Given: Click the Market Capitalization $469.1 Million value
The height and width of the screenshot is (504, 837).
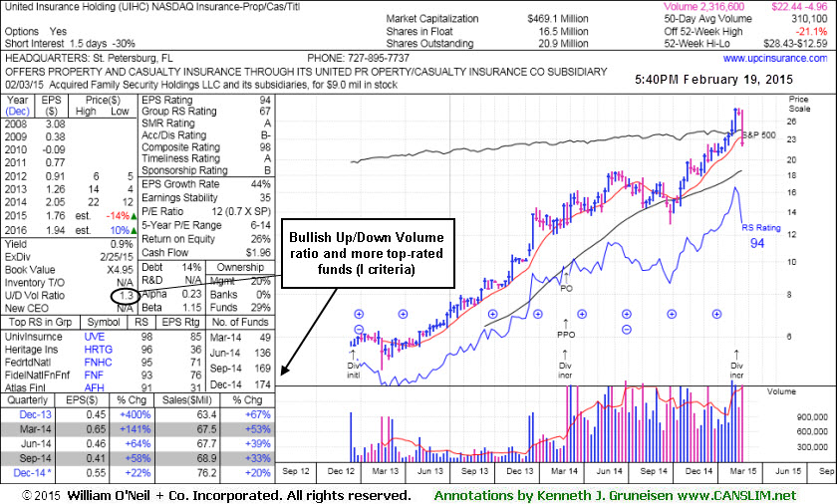Looking at the screenshot, I should (x=557, y=19).
